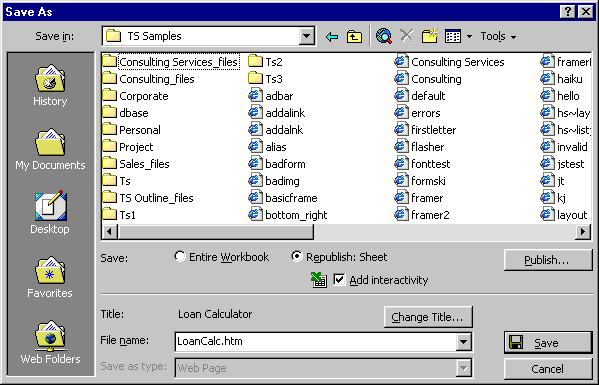Select the framer2 file

pos(422,215)
